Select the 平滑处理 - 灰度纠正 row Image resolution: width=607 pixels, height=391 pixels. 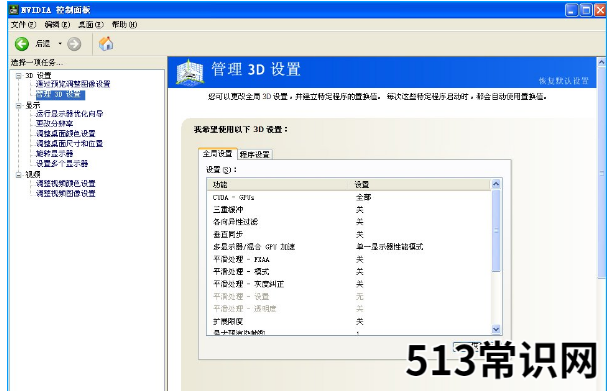349,284
